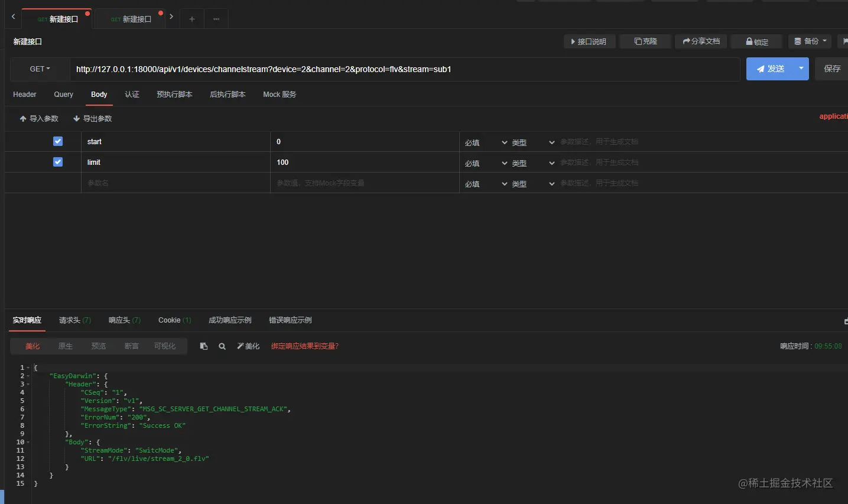Click the "/flv/live/stream_2_0.flv" URL value
The width and height of the screenshot is (848, 504).
[158, 459]
